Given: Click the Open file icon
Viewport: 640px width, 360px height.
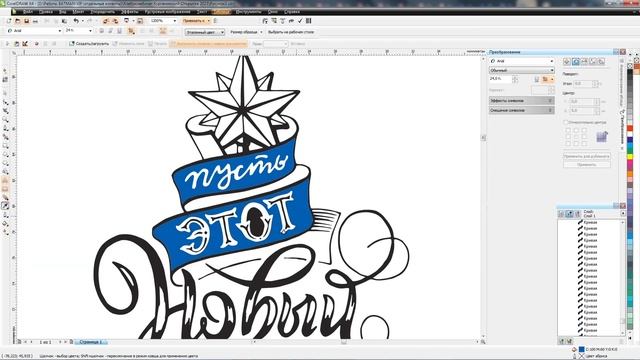Looking at the screenshot, I should click(x=18, y=21).
